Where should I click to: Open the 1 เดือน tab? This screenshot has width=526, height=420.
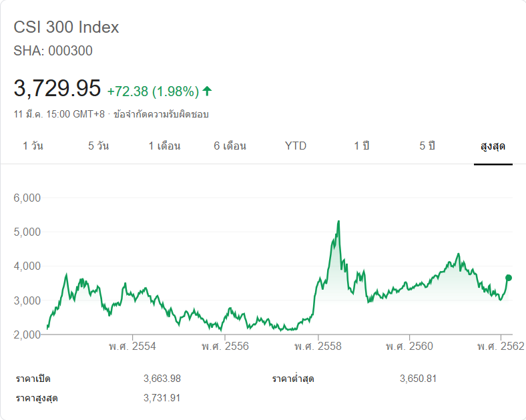point(164,146)
